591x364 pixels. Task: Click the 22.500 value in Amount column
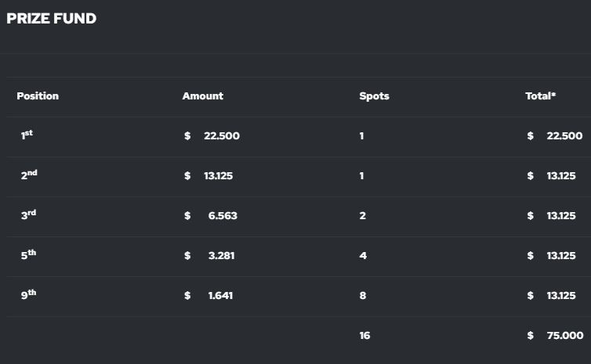tap(221, 136)
